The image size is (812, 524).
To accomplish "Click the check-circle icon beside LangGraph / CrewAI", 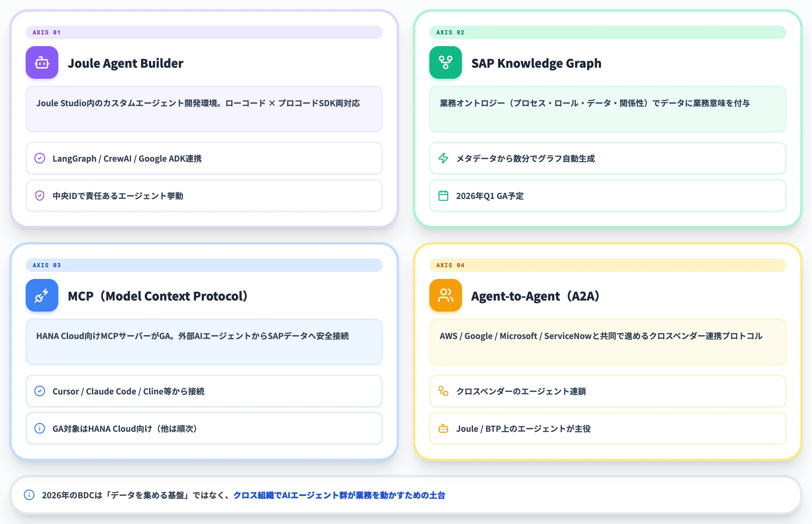I will [x=40, y=158].
